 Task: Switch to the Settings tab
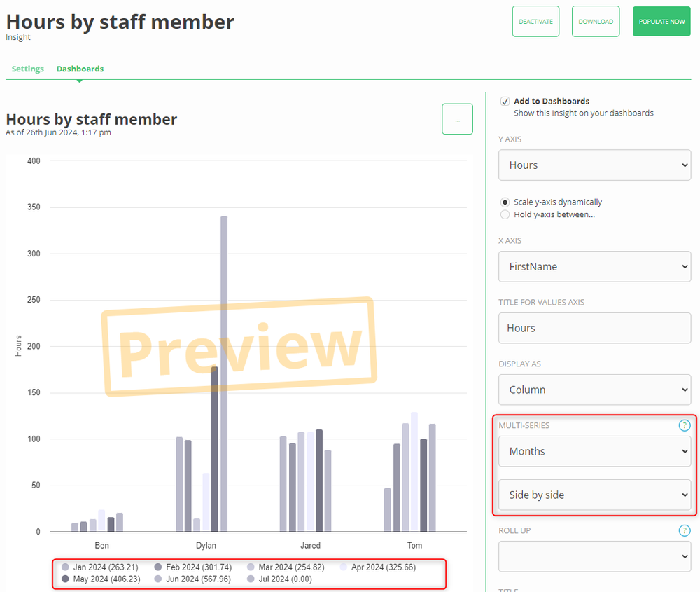click(27, 69)
